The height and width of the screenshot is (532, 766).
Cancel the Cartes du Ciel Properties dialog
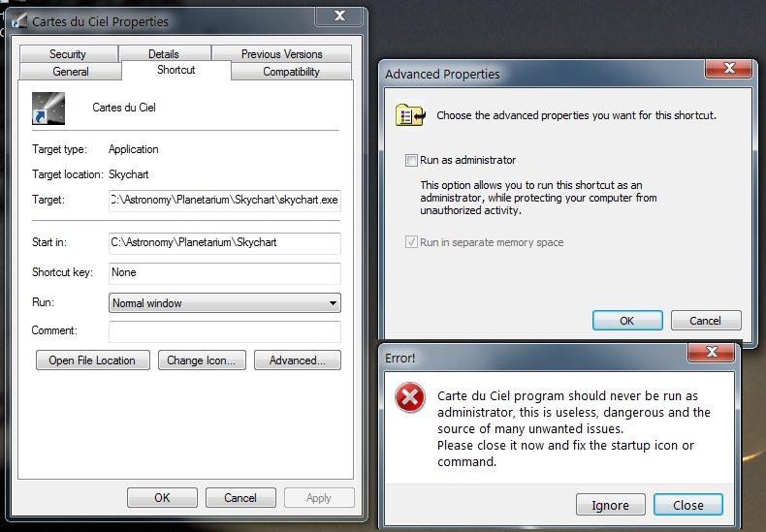tap(240, 498)
